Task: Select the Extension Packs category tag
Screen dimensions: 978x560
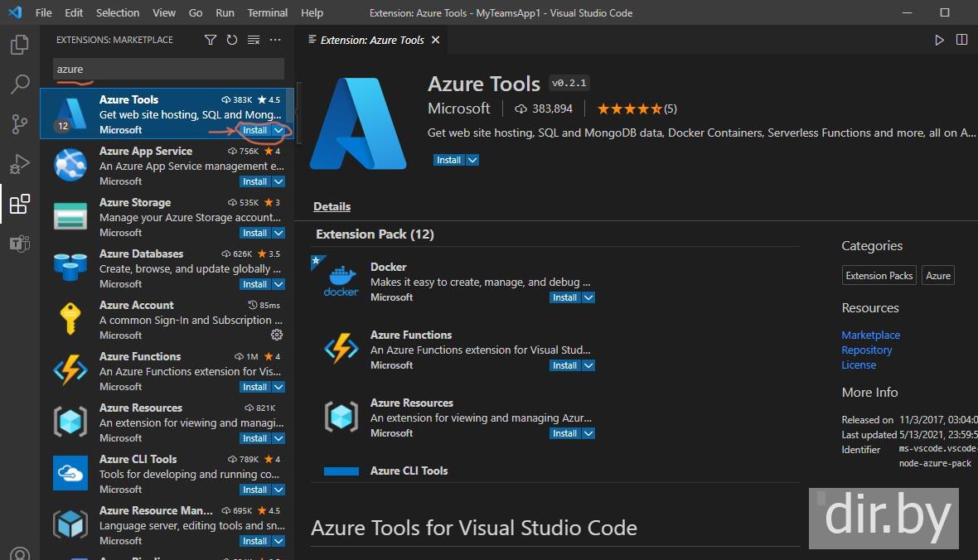Action: point(879,276)
